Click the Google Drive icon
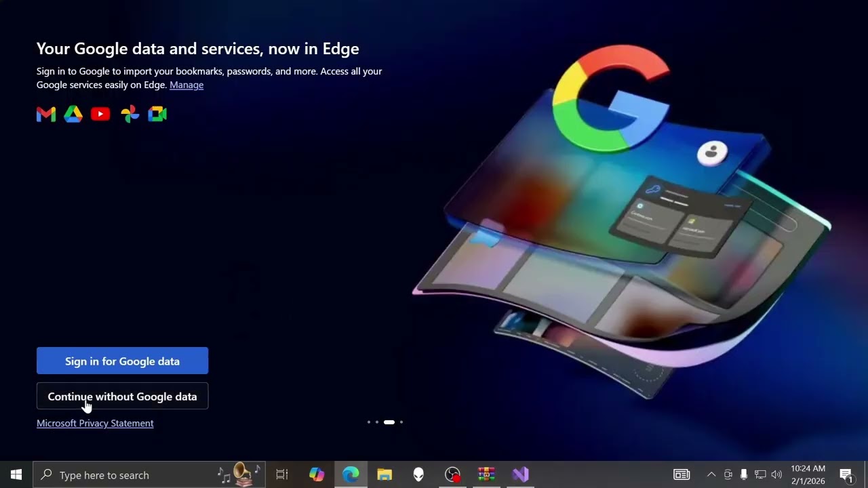The image size is (868, 488). (73, 115)
